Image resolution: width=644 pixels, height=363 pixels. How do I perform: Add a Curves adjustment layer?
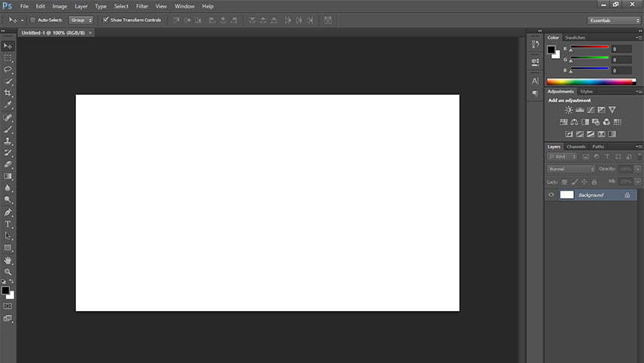(x=591, y=110)
